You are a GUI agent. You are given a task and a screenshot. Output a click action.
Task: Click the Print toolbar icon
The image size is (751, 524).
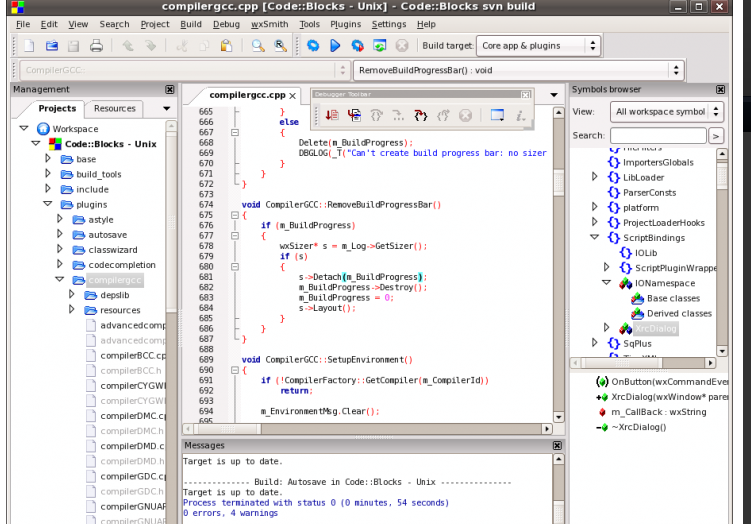(96, 46)
